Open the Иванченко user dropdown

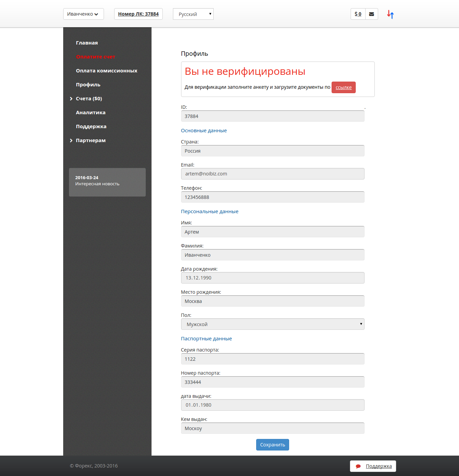pos(84,14)
